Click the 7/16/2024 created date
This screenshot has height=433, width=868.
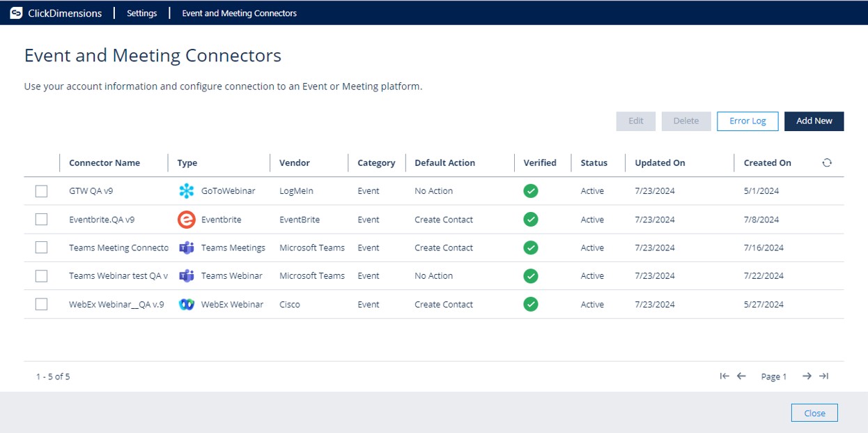click(x=764, y=248)
